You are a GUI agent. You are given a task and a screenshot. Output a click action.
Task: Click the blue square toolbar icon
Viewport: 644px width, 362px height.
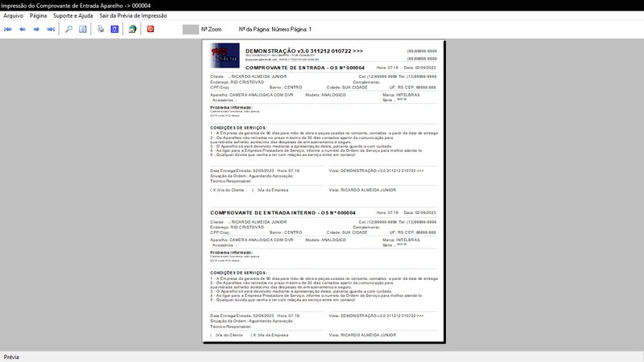click(x=114, y=29)
